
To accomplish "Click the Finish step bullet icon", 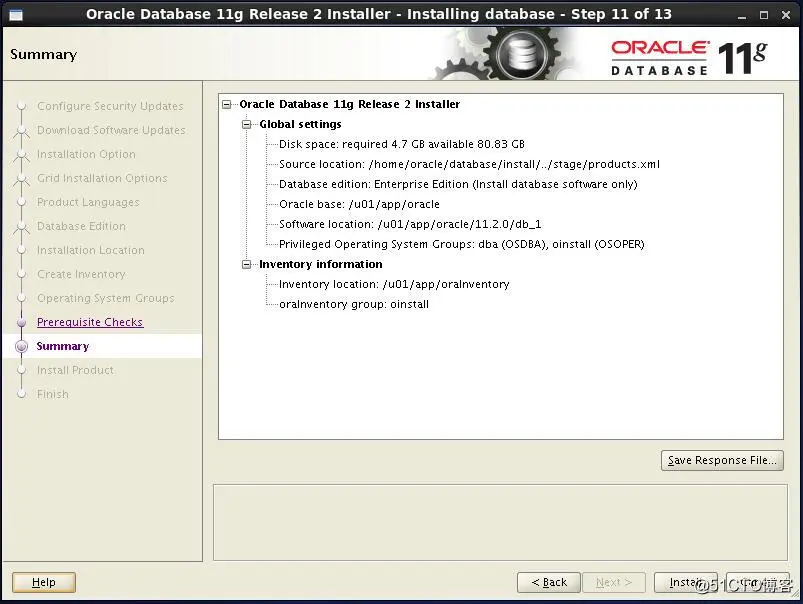I will pos(22,394).
